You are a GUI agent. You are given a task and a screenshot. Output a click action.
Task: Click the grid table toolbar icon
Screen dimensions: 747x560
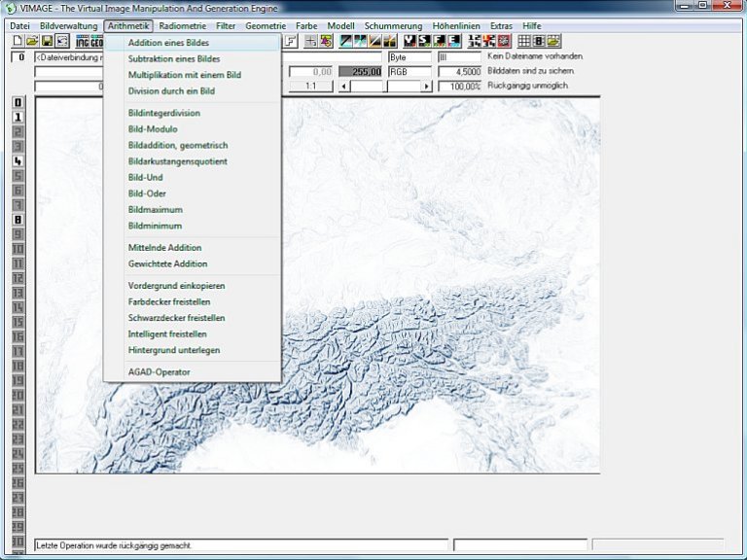[523, 42]
